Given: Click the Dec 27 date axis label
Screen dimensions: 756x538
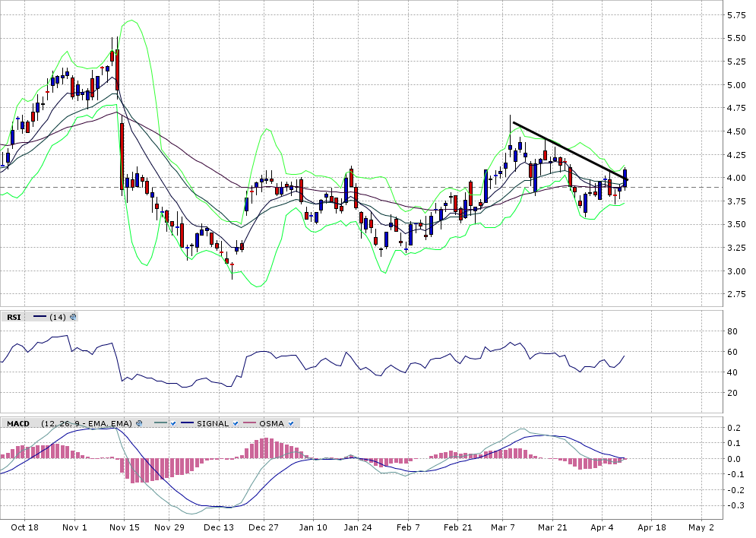Looking at the screenshot, I should coord(264,527).
